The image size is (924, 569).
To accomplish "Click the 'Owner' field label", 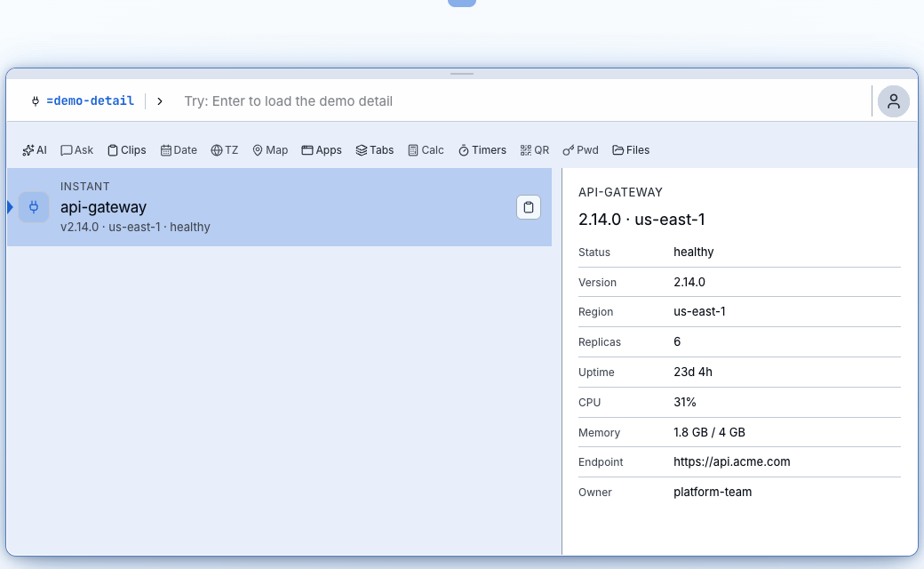I will pos(594,493).
